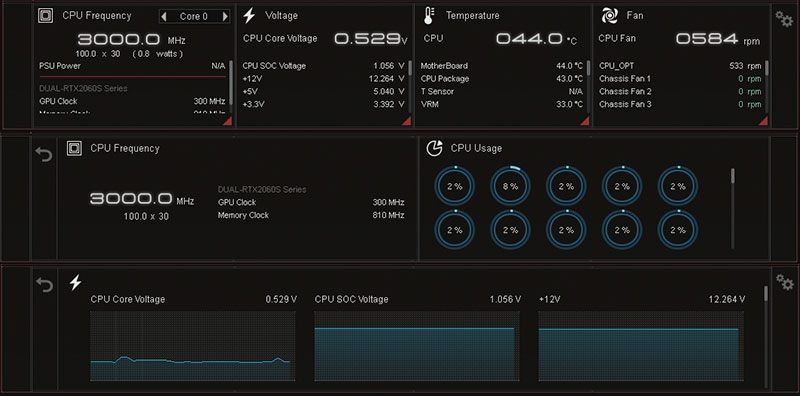
Task: Click the Fan spinner icon
Action: [609, 16]
